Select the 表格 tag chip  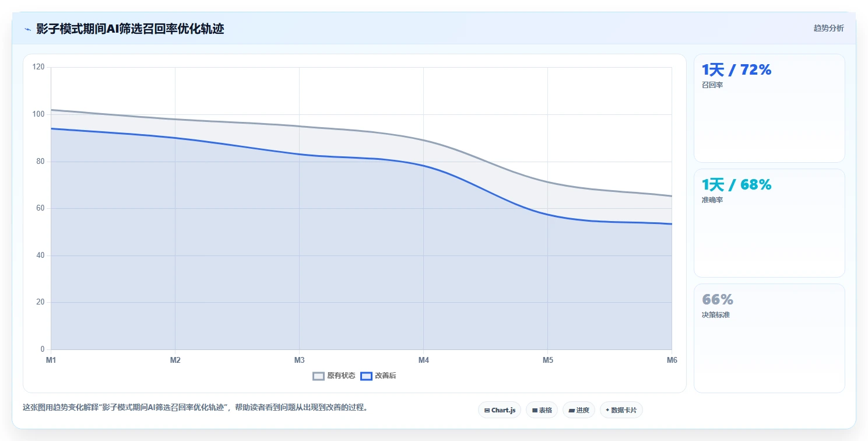(x=542, y=410)
